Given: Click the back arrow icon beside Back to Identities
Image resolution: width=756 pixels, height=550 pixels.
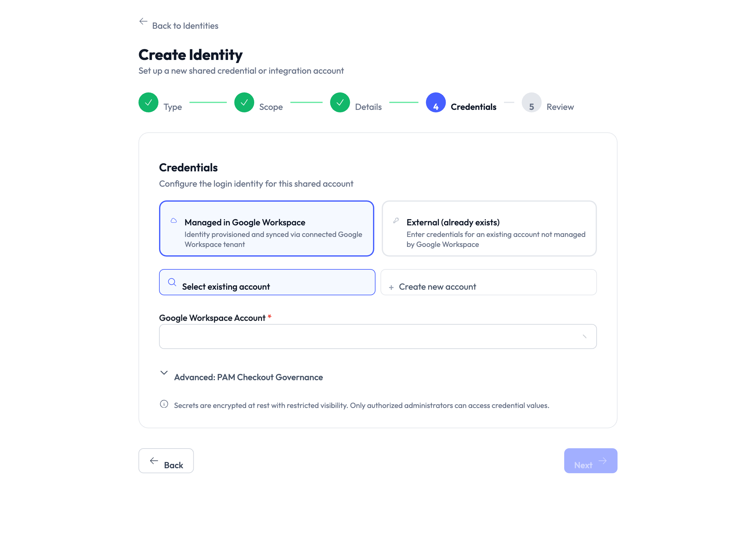Looking at the screenshot, I should 143,21.
